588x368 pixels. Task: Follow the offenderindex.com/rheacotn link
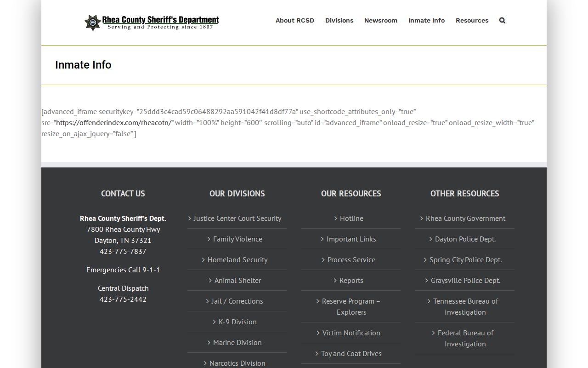(114, 123)
